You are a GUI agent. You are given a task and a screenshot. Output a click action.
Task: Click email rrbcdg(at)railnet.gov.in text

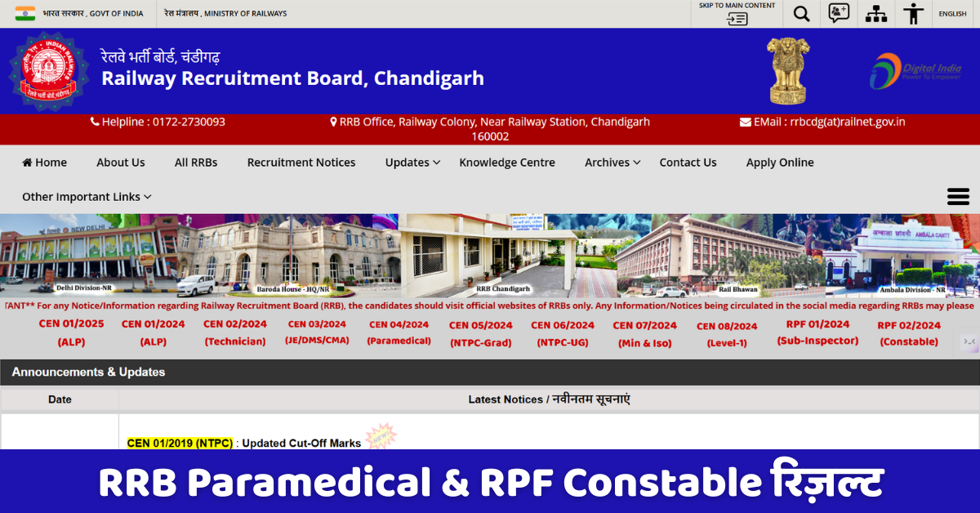[x=848, y=122]
